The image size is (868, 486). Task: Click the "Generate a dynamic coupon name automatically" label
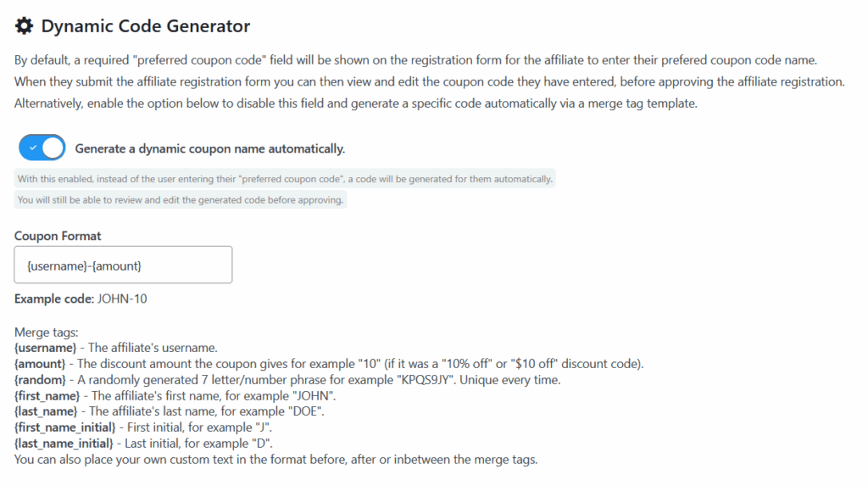(x=209, y=148)
